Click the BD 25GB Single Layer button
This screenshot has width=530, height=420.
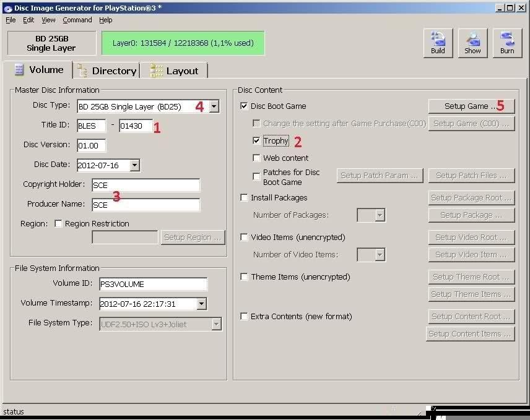click(52, 43)
